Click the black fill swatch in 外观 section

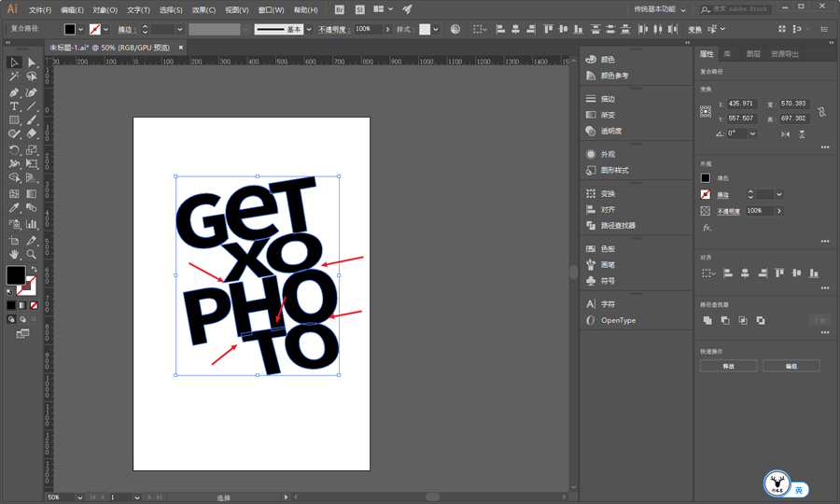click(706, 178)
